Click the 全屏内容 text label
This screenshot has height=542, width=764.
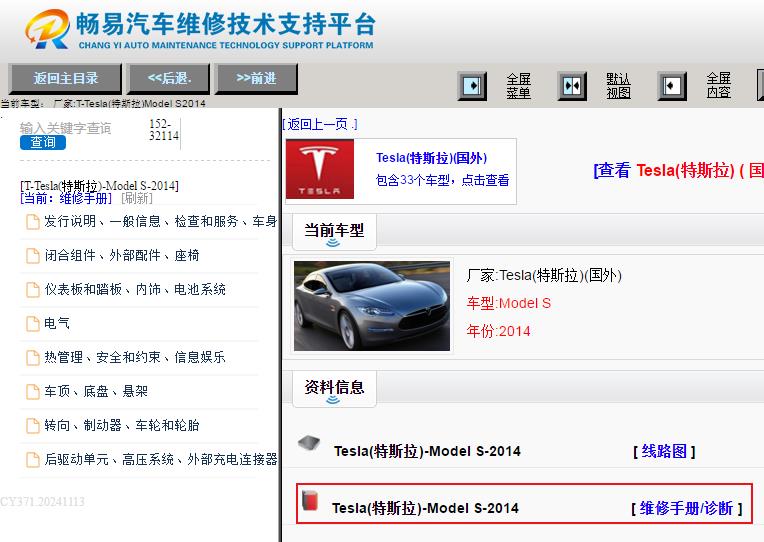pyautogui.click(x=719, y=86)
